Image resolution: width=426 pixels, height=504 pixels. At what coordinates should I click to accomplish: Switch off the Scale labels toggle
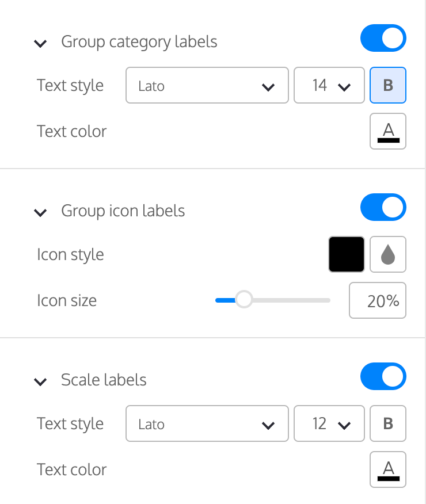[x=383, y=376]
